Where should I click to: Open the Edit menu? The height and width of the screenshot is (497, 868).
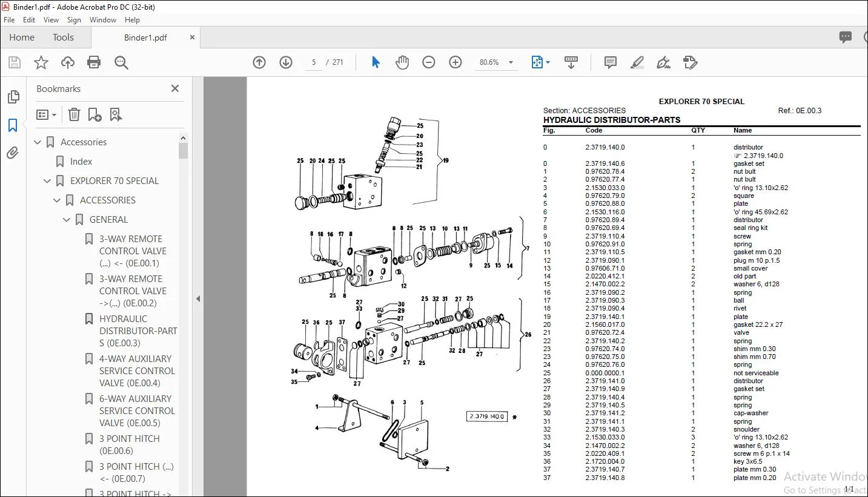click(29, 19)
